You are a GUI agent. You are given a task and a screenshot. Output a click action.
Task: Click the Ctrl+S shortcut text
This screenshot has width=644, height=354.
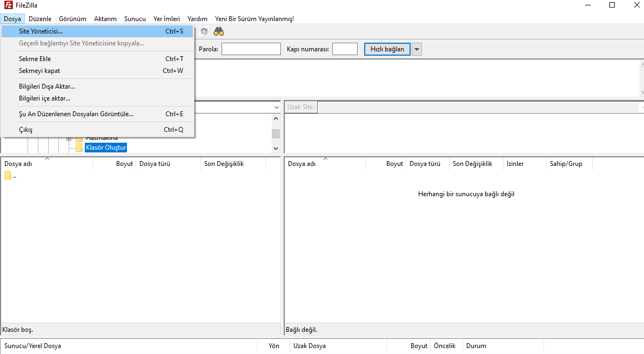point(174,31)
